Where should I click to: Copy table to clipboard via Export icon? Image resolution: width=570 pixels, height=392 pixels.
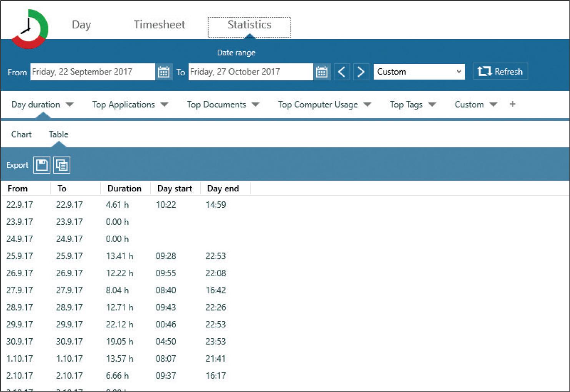click(x=61, y=165)
